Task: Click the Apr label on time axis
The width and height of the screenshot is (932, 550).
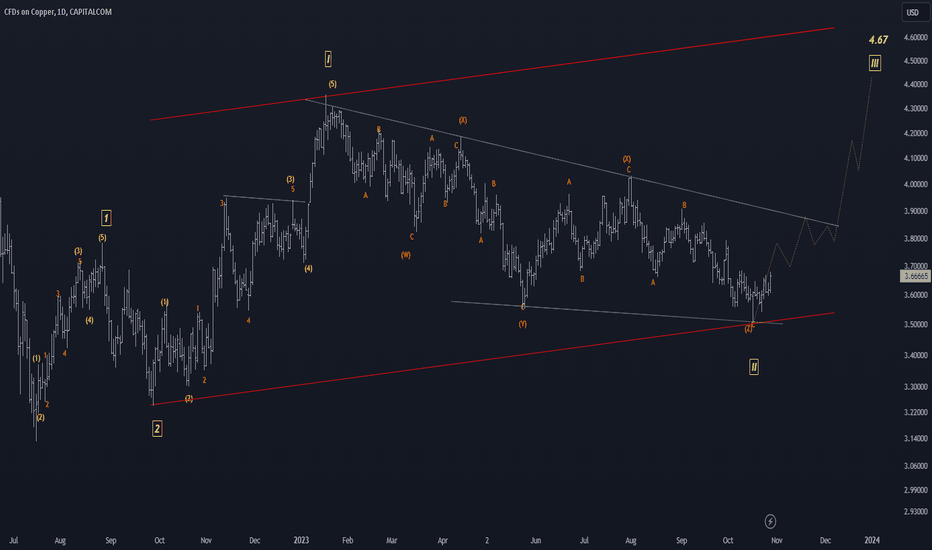Action: point(443,540)
